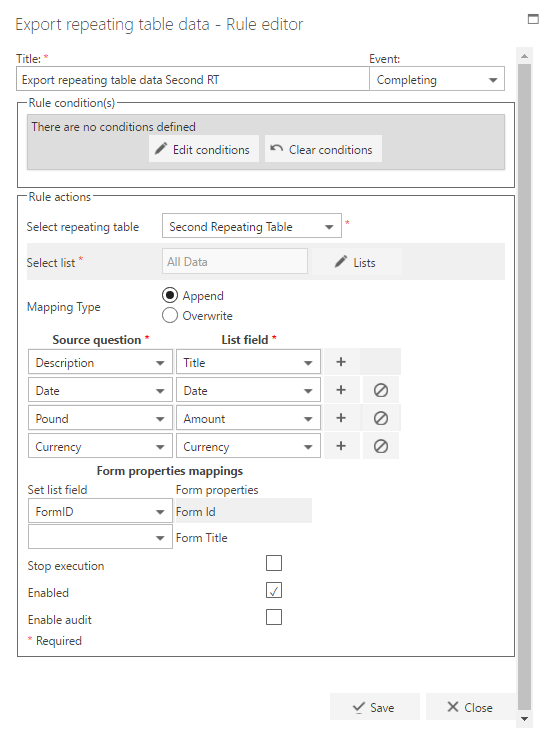Image resolution: width=548 pixels, height=739 pixels.
Task: Click the 'Mapping Type' label
Action: [64, 307]
